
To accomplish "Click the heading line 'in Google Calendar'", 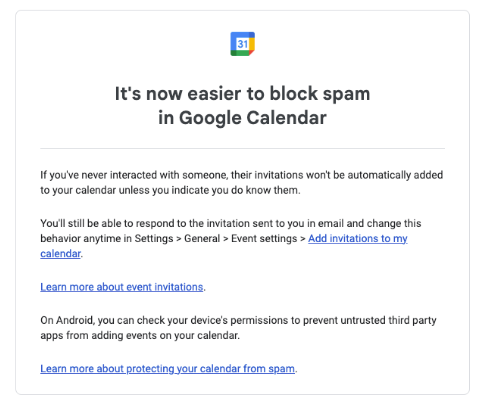I will point(242,118).
